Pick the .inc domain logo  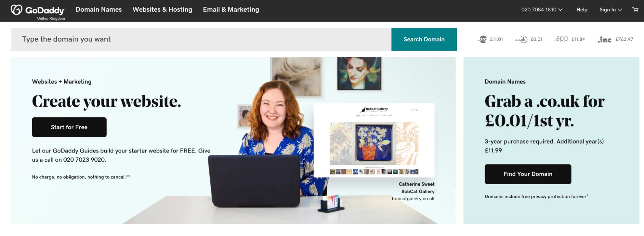(605, 40)
